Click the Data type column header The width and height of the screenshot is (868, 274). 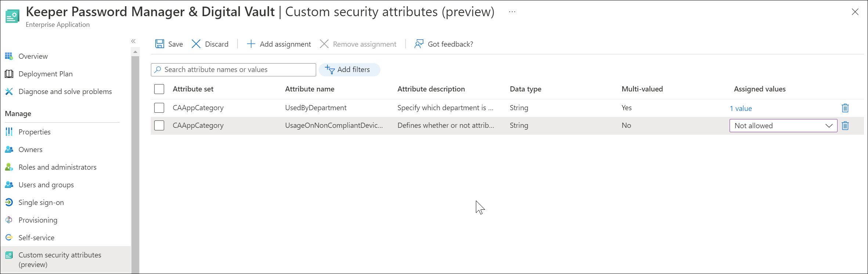(525, 89)
